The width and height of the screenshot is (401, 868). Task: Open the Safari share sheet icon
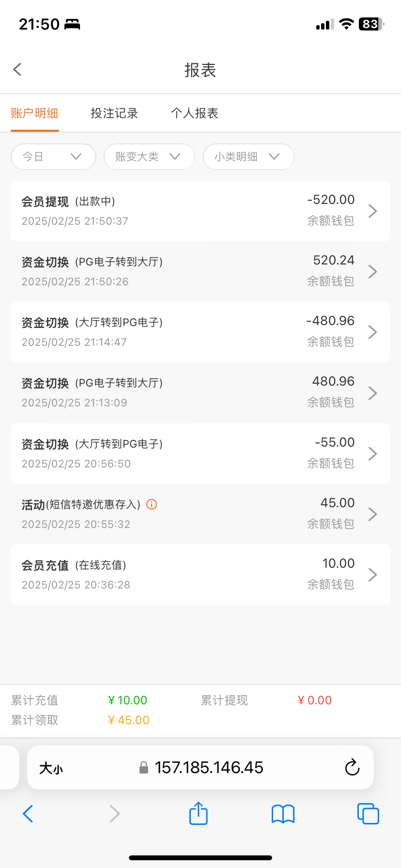point(198,813)
